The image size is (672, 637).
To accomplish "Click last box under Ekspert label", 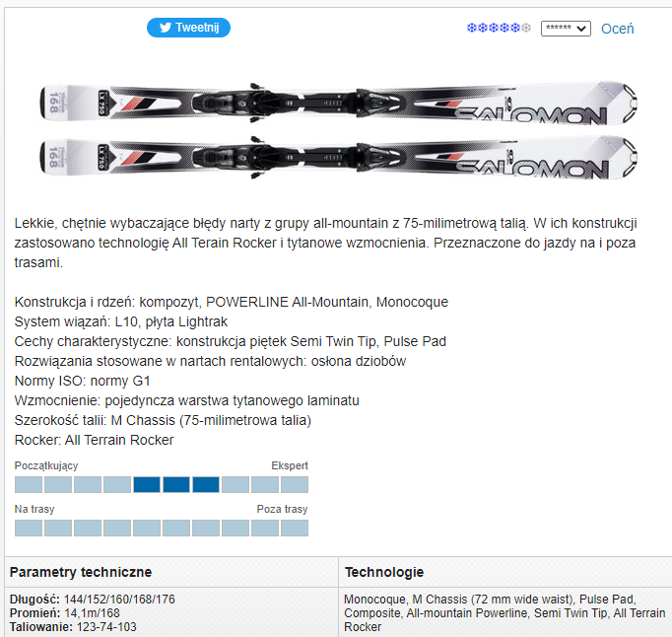I will coord(295,485).
